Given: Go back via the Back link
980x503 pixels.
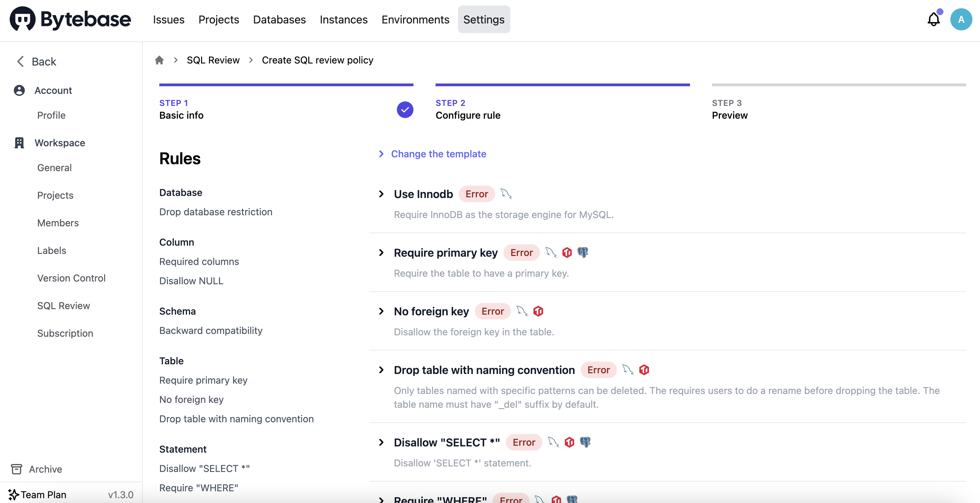Looking at the screenshot, I should click(x=37, y=62).
